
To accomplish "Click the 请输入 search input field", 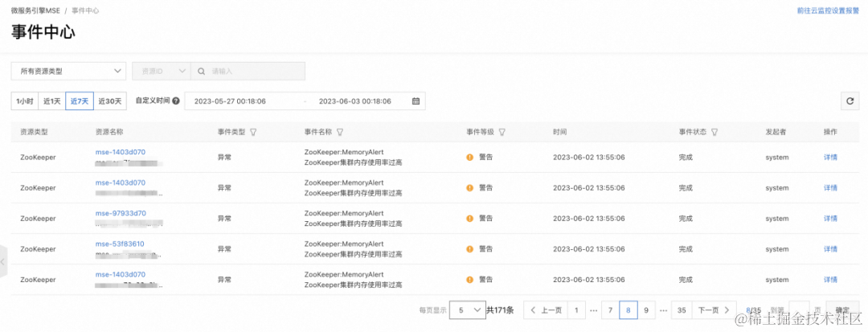I will tap(248, 72).
